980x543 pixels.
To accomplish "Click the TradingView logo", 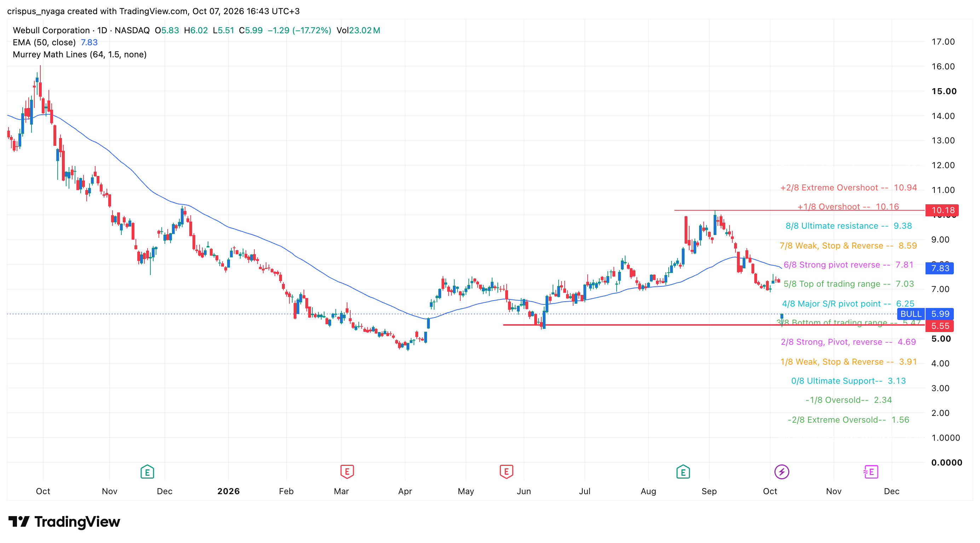I will [64, 521].
